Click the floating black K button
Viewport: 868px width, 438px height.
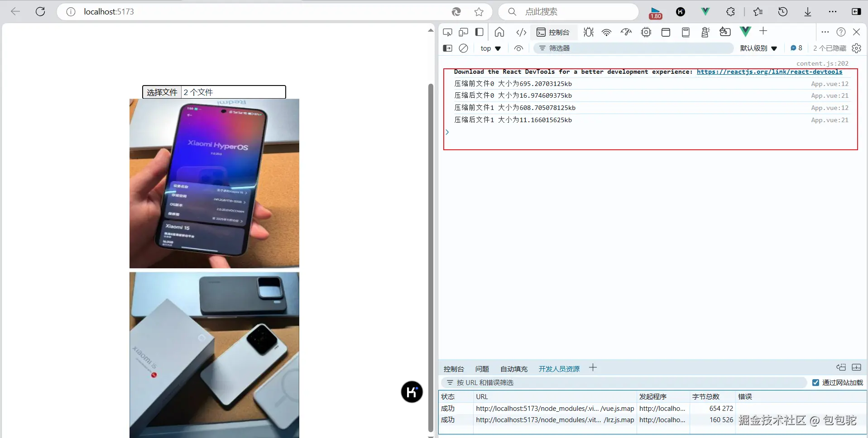(x=412, y=392)
